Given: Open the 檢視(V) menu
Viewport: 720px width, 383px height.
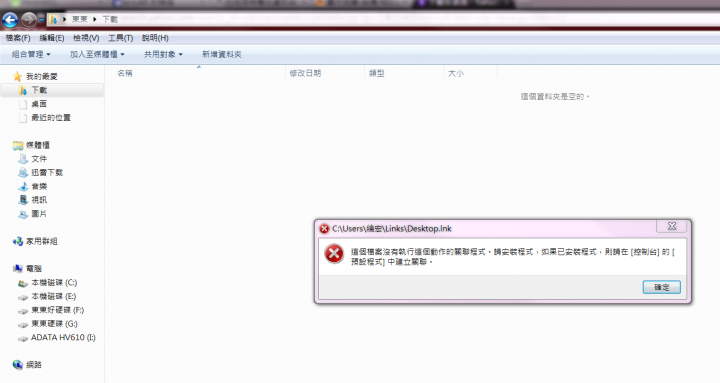Looking at the screenshot, I should tap(86, 38).
